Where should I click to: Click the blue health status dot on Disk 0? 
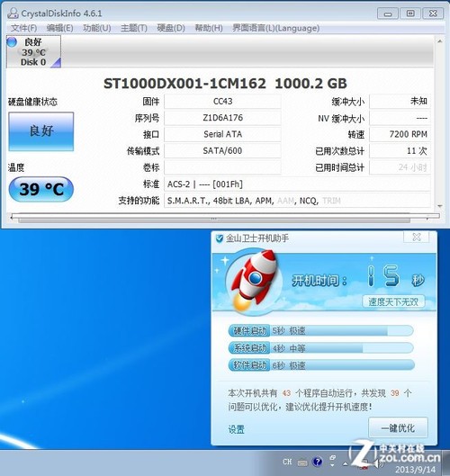tap(12, 42)
